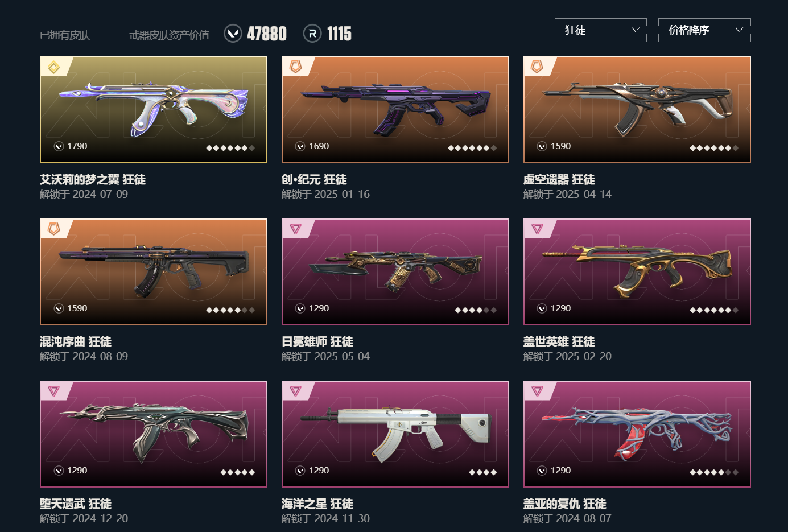Select the 海洋之星 狂徒 weapon thumbnail
The width and height of the screenshot is (788, 532).
pos(395,434)
